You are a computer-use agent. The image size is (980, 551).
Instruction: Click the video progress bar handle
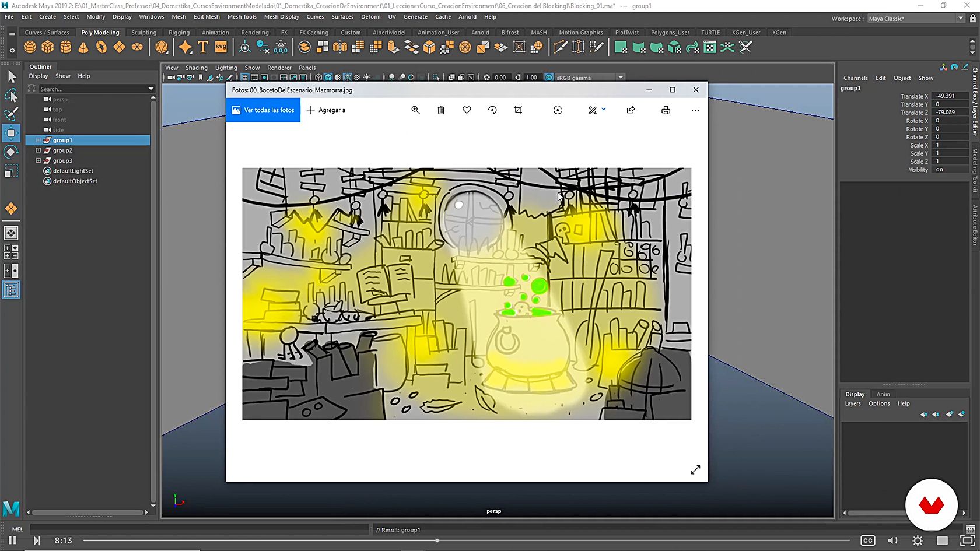click(437, 541)
